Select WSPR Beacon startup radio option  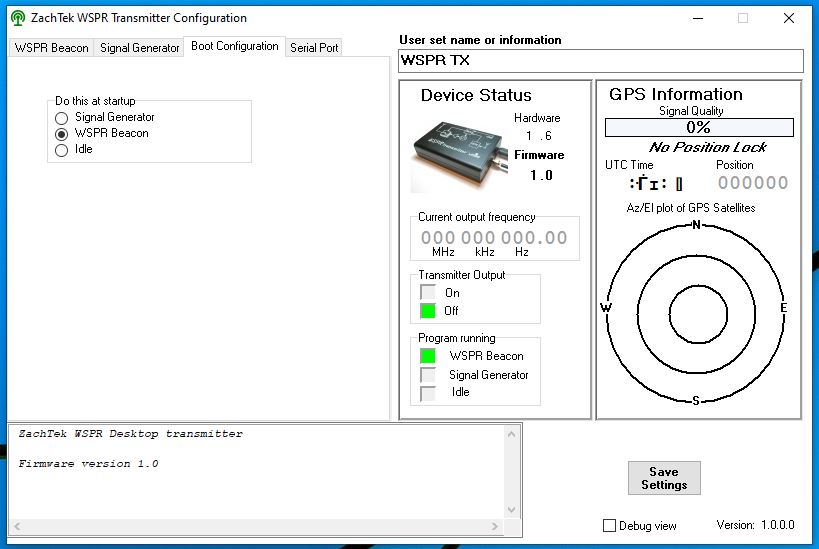click(x=61, y=134)
